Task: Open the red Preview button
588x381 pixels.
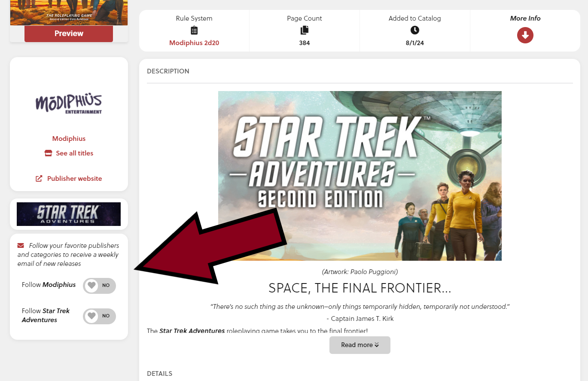Action: coord(69,34)
